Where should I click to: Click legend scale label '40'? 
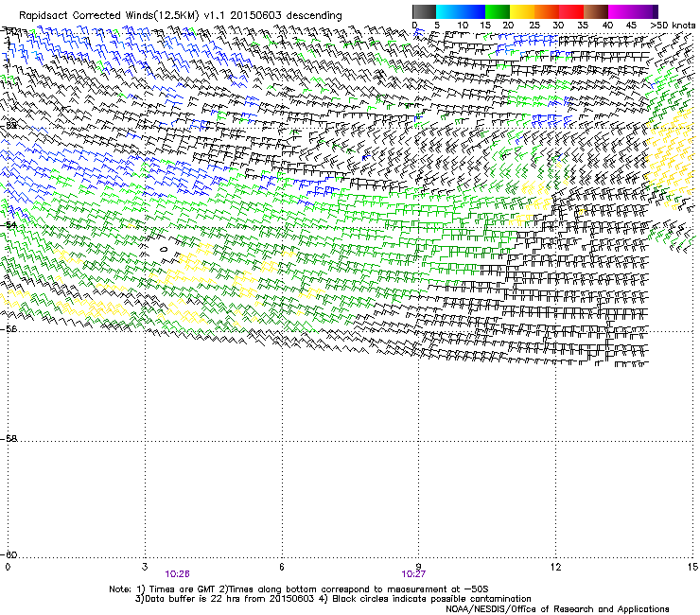click(607, 26)
